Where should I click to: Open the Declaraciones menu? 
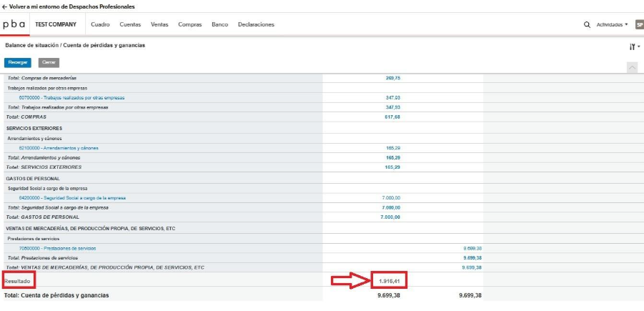pos(256,24)
